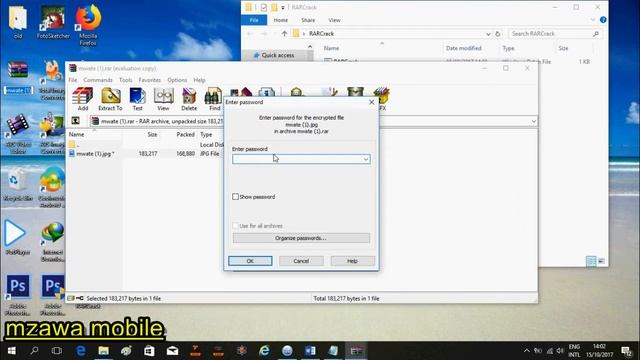This screenshot has height=360, width=640.
Task: Sort Explorer by Date modified column
Action: [464, 48]
